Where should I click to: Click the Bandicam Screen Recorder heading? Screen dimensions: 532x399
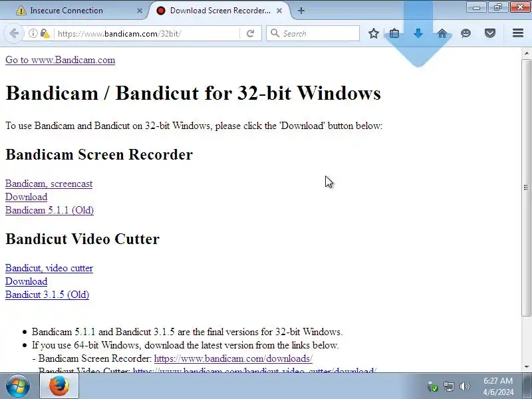(99, 155)
